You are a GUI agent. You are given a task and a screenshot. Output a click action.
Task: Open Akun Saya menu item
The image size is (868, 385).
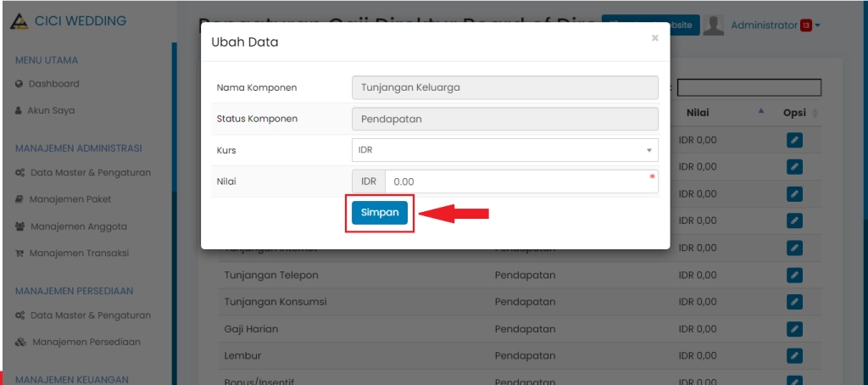51,110
